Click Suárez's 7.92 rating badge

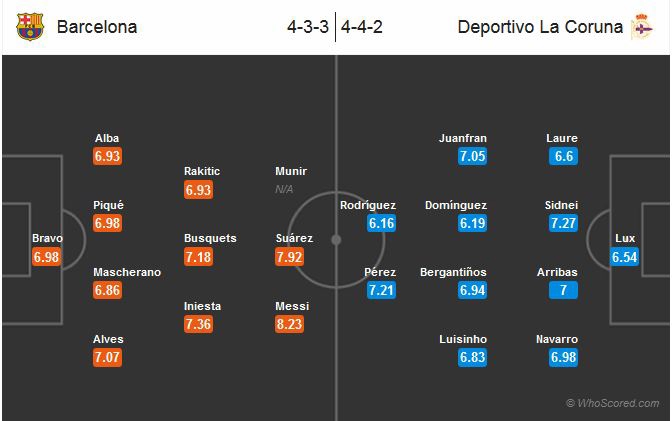(290, 257)
